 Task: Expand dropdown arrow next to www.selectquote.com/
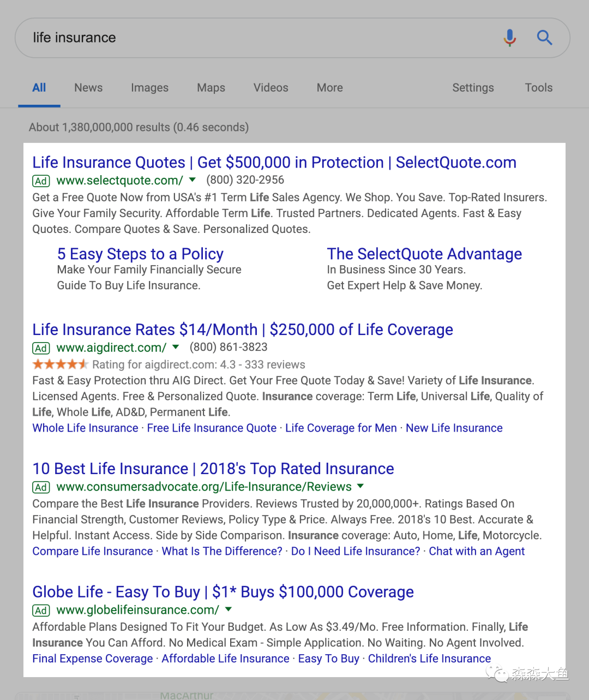point(192,180)
